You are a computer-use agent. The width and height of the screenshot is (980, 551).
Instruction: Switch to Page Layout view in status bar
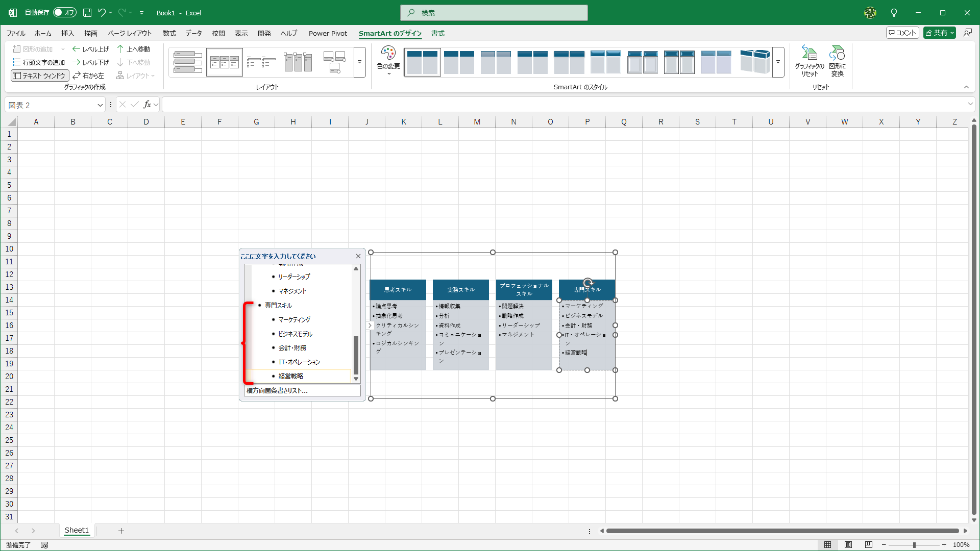tap(848, 545)
